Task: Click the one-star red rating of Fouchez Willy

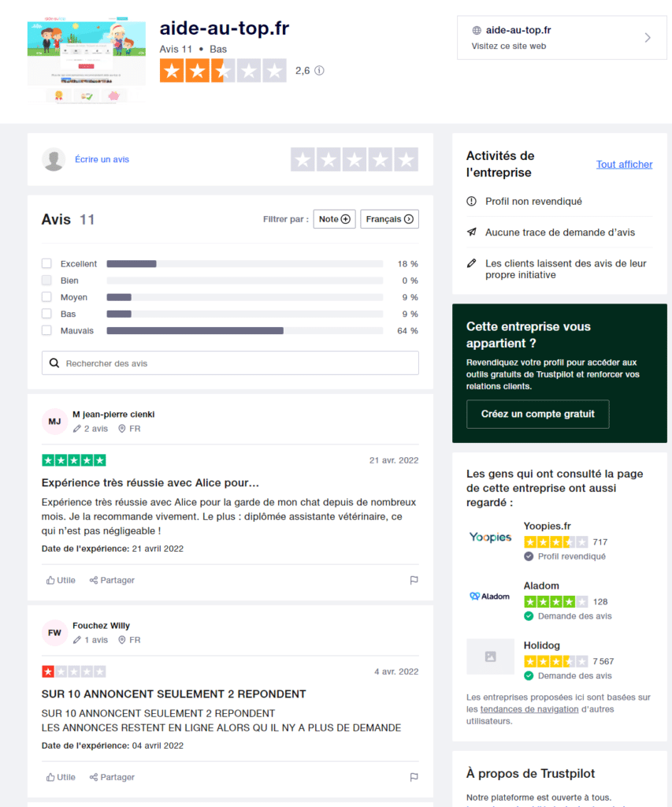Action: point(74,671)
